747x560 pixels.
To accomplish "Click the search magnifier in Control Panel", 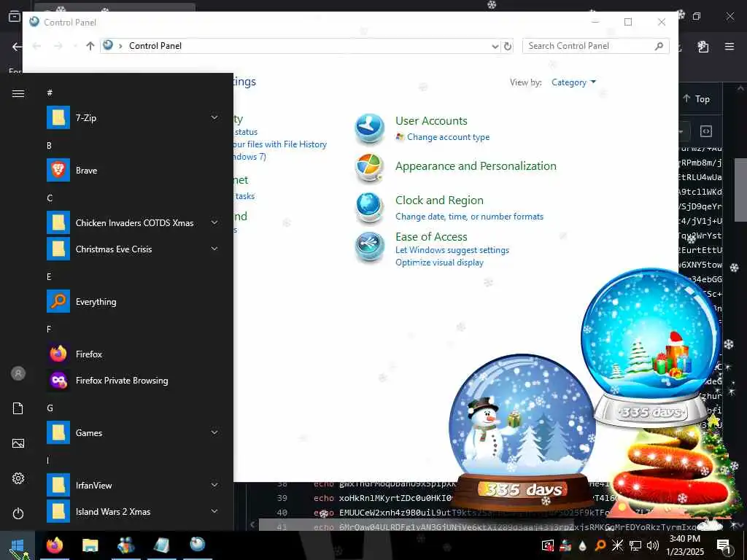I will point(659,46).
